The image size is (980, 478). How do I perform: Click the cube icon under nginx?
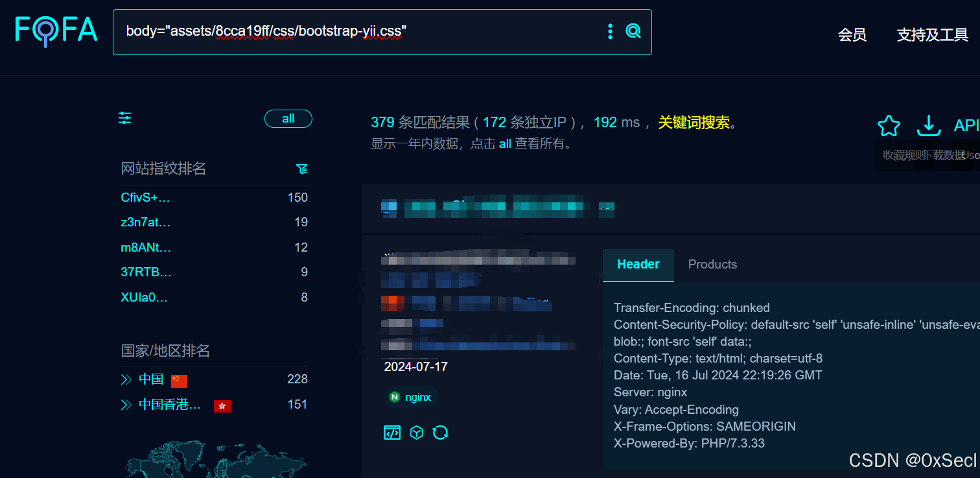(x=417, y=433)
